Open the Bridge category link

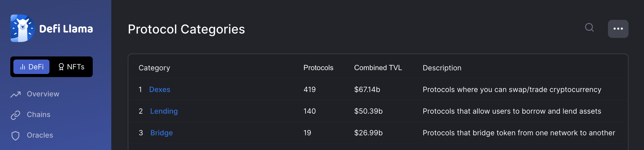(x=162, y=133)
